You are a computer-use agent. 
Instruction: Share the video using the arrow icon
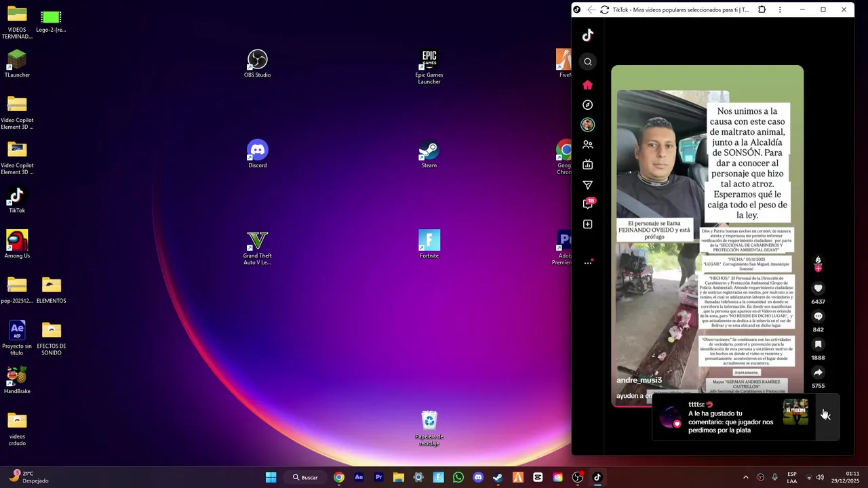818,373
